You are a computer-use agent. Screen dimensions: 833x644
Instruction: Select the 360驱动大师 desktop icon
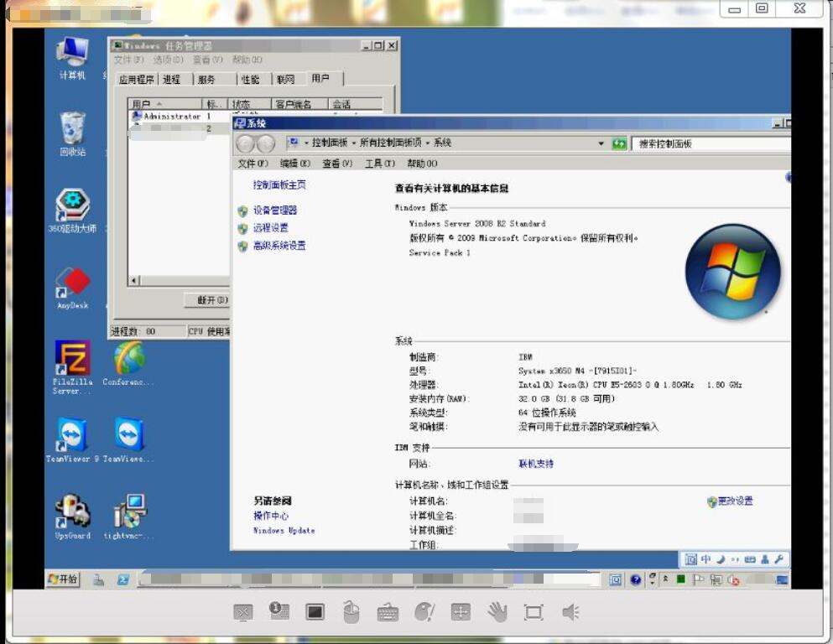(x=72, y=210)
